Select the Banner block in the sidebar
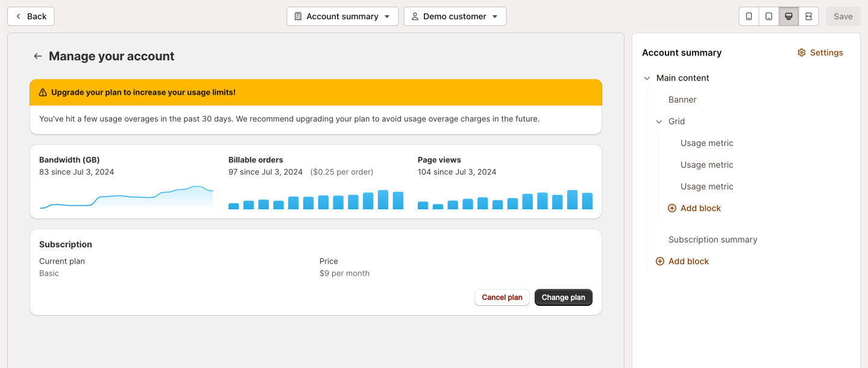The image size is (868, 368). click(x=682, y=100)
